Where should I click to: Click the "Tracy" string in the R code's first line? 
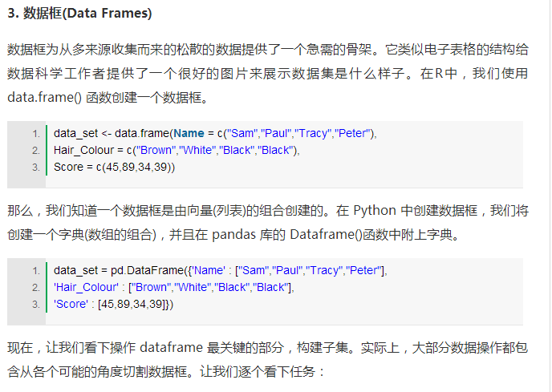[311, 133]
